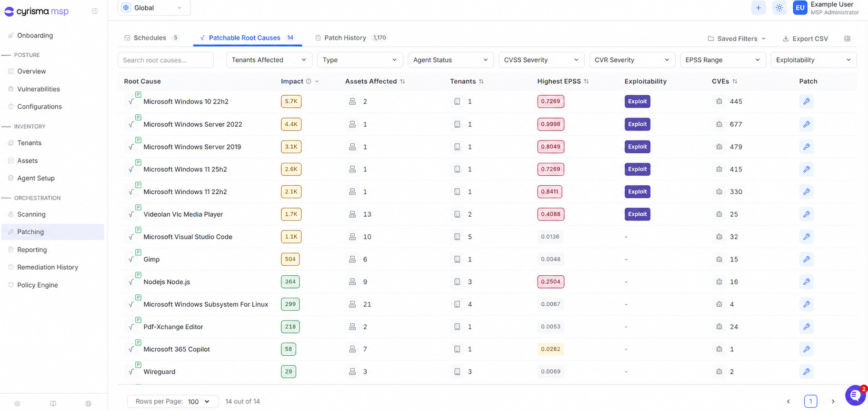
Task: Click the patch wrench icon for Gimp
Action: click(806, 259)
